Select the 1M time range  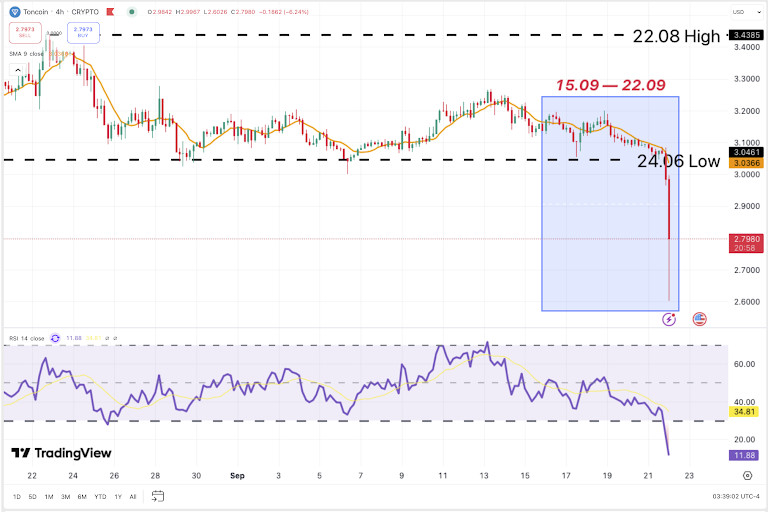(x=49, y=497)
